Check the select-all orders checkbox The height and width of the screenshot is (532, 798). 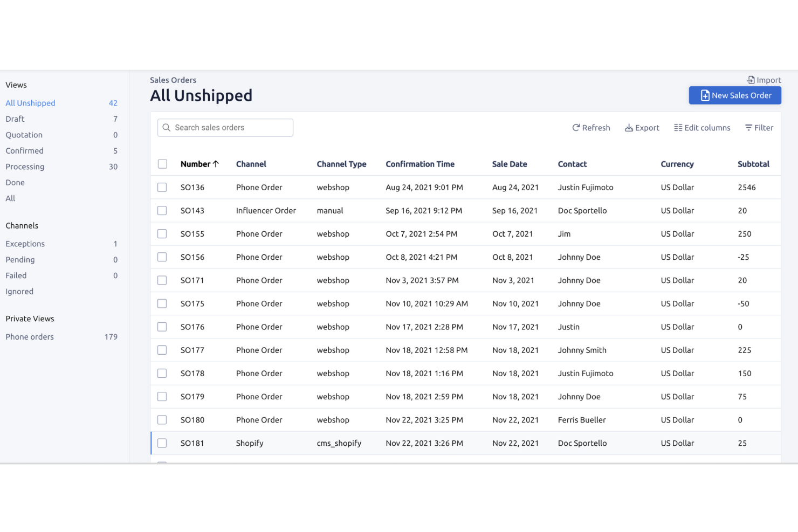pyautogui.click(x=162, y=163)
